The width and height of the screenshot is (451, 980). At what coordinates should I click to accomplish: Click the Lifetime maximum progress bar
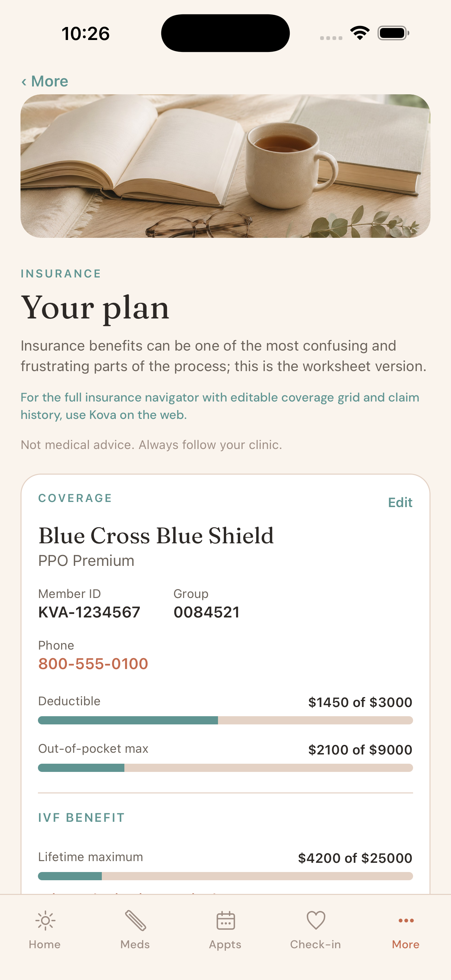[225, 876]
